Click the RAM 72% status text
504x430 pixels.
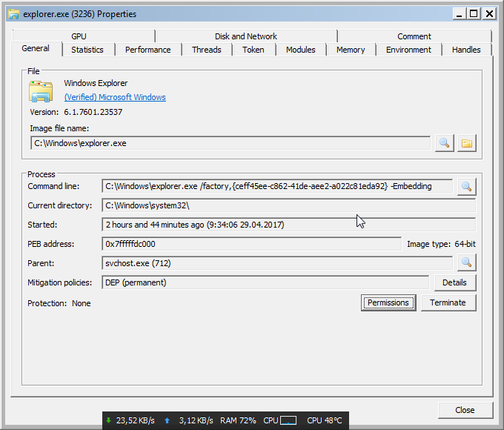[x=238, y=420]
